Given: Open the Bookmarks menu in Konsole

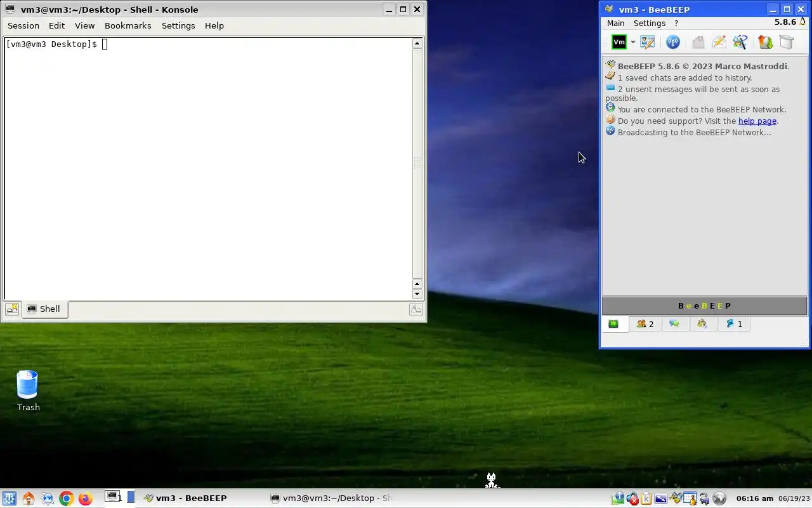Looking at the screenshot, I should pos(128,25).
